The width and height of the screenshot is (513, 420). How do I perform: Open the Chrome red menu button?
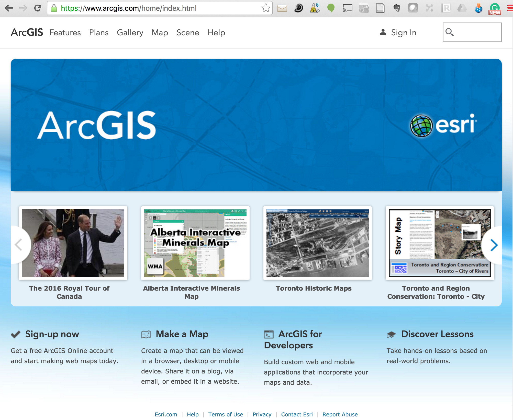click(x=510, y=8)
